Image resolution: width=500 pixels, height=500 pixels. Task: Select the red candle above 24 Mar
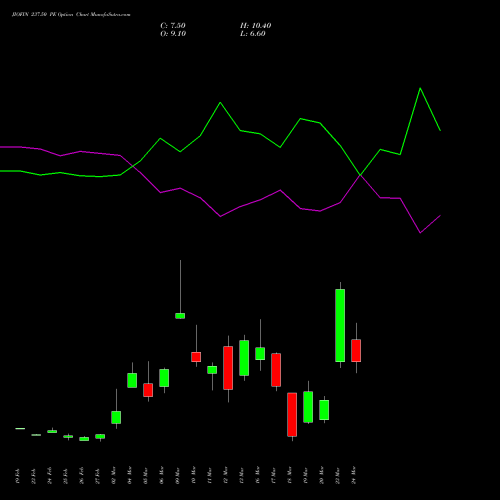356,351
